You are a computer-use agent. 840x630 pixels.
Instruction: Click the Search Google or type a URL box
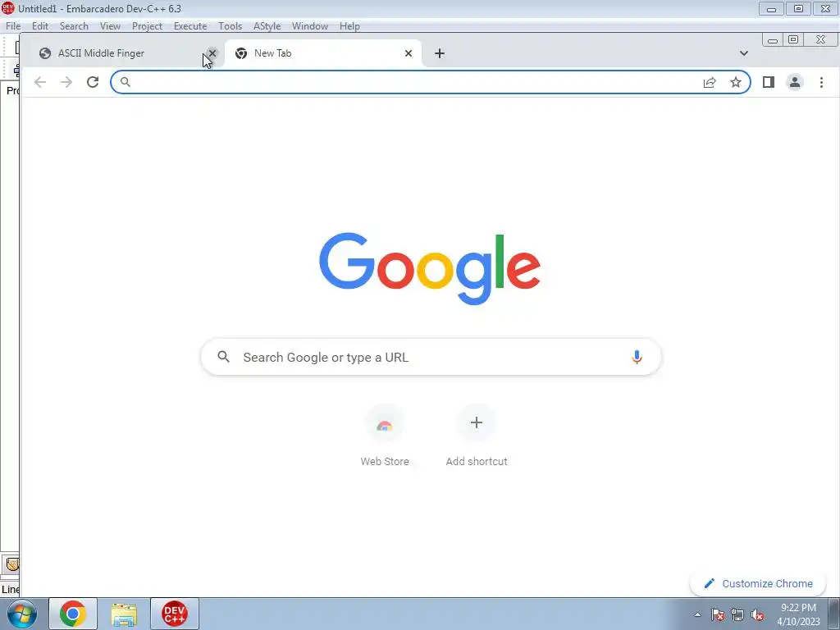(x=431, y=357)
